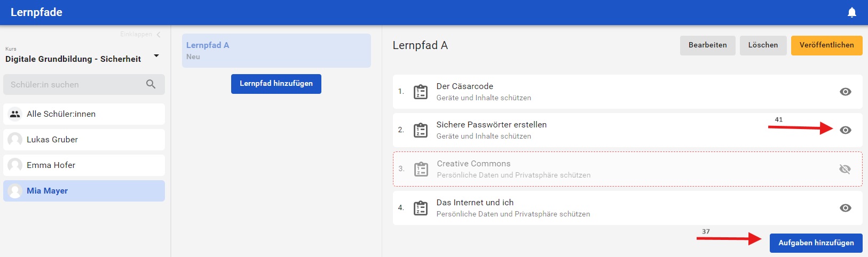
Task: Toggle visibility of Der Cäsarcode task
Action: tap(846, 92)
